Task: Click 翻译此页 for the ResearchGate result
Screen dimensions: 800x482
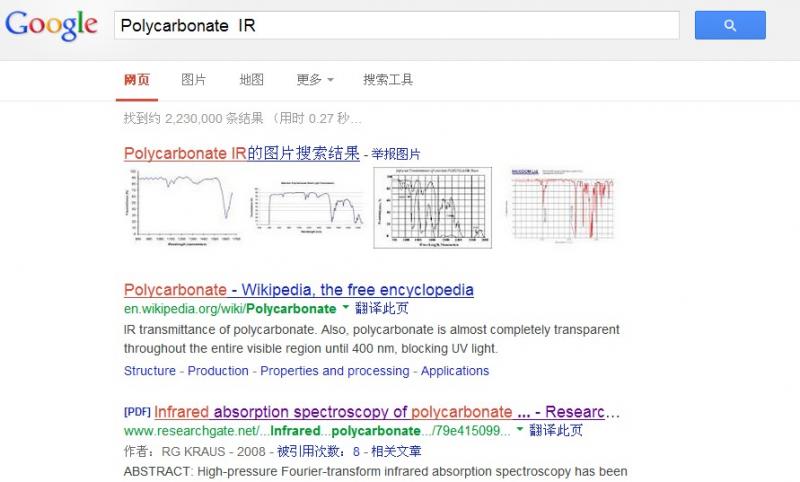Action: pos(556,430)
